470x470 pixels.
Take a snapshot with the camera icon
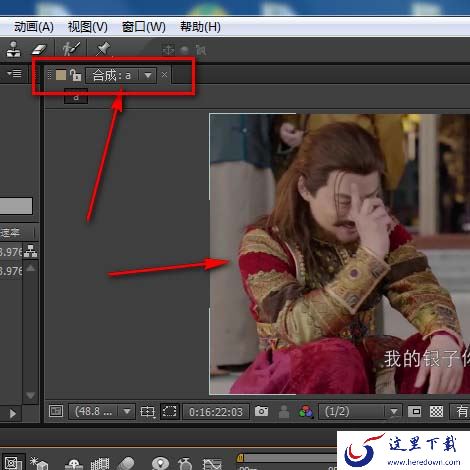point(261,411)
